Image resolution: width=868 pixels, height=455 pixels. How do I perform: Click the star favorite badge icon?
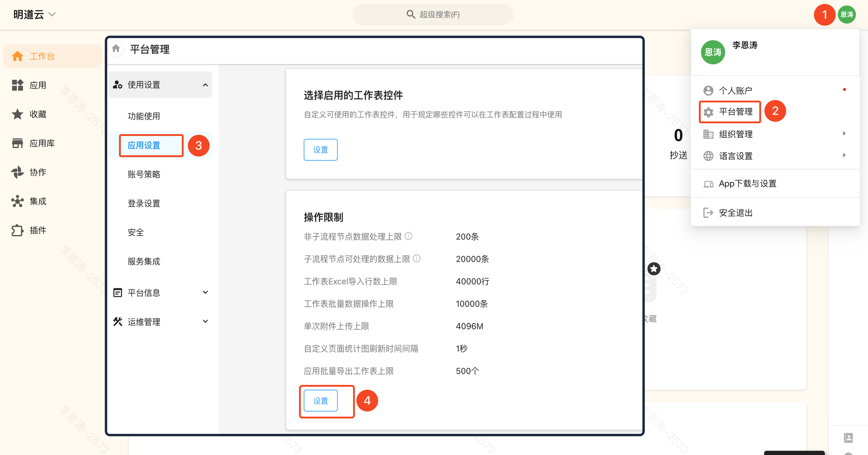pos(654,269)
